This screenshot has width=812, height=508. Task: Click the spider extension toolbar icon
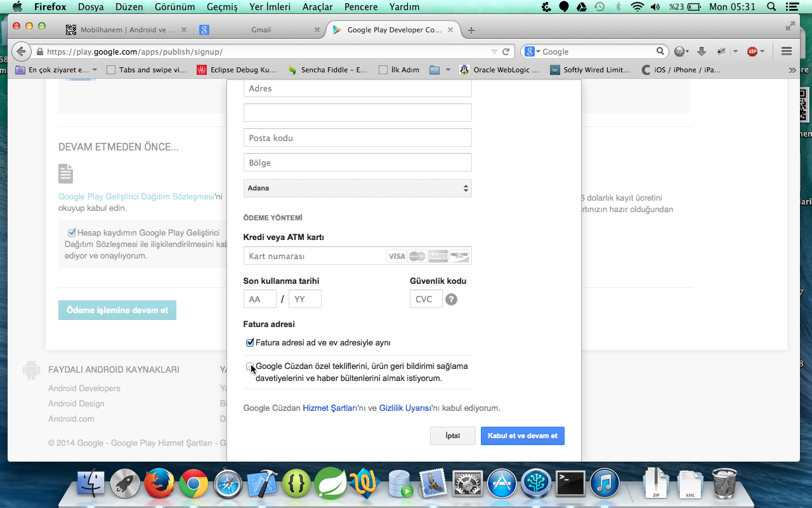coord(721,51)
